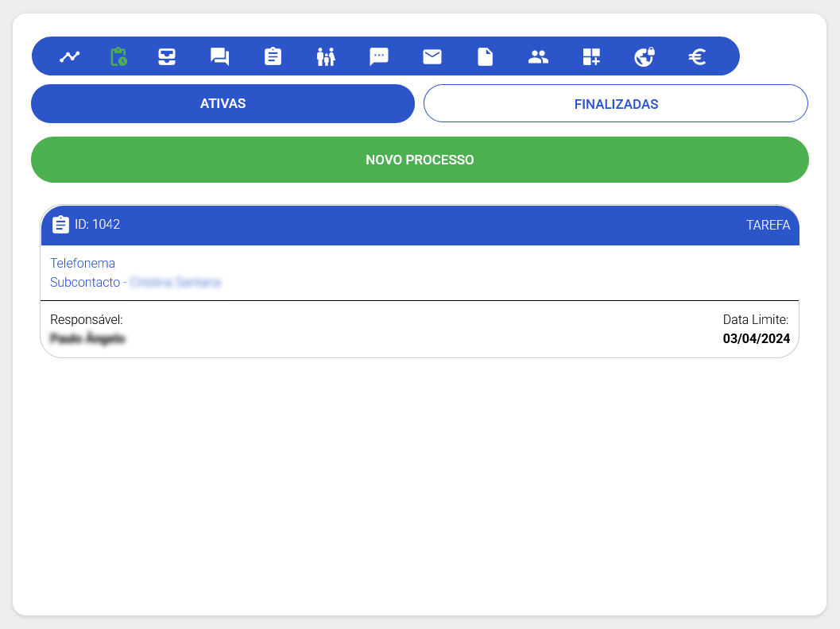The width and height of the screenshot is (840, 629).
Task: Click the clipboard icon beside ID: 1042
Action: (x=60, y=225)
